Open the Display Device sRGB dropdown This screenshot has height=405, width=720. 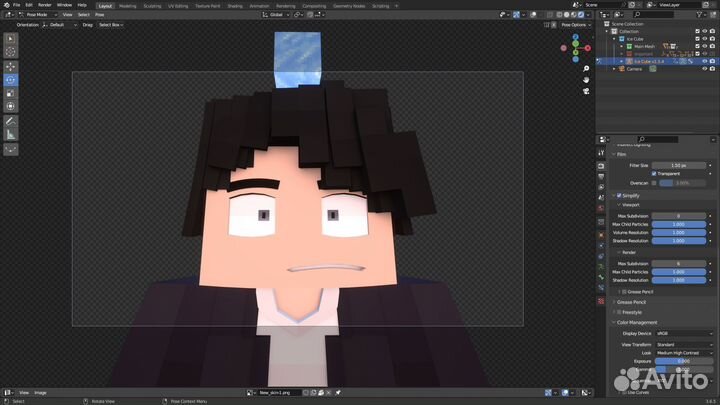coord(684,333)
